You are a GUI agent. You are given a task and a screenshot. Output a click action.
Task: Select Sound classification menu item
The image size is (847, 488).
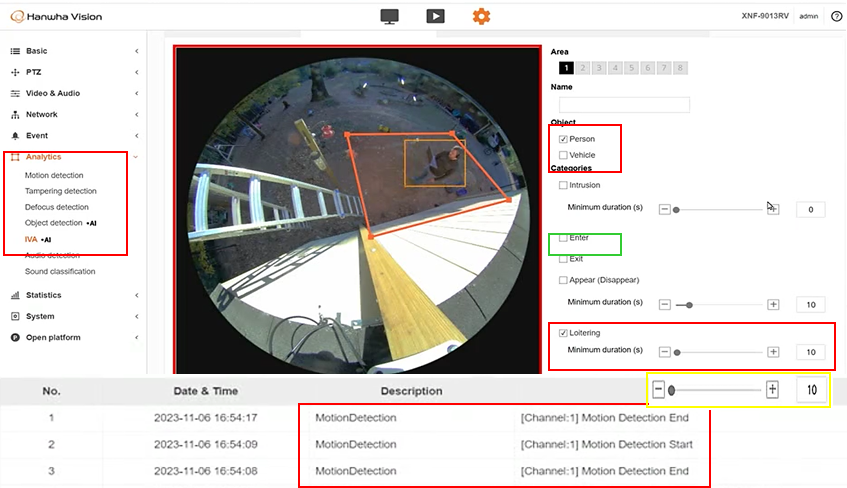(x=60, y=271)
